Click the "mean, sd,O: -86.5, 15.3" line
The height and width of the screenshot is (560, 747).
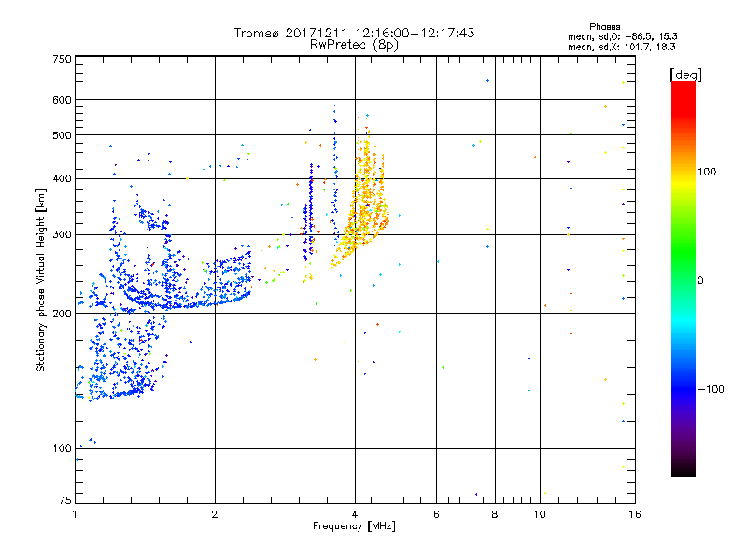tap(622, 36)
